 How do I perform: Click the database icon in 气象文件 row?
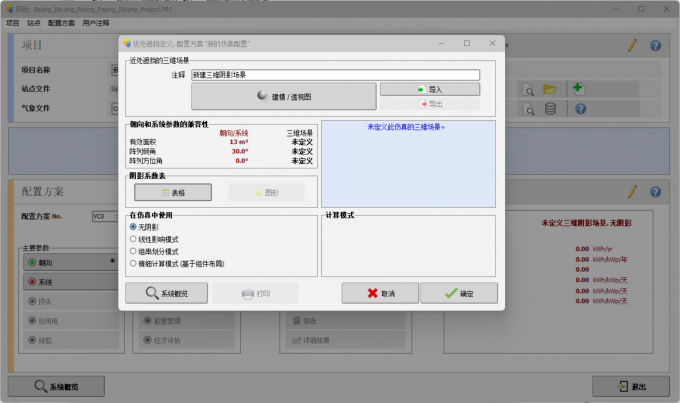pyautogui.click(x=550, y=108)
